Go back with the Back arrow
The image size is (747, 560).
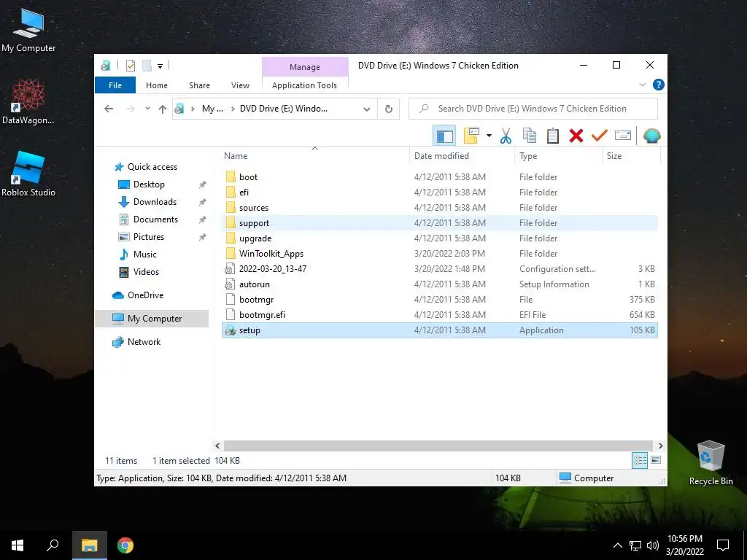point(109,109)
